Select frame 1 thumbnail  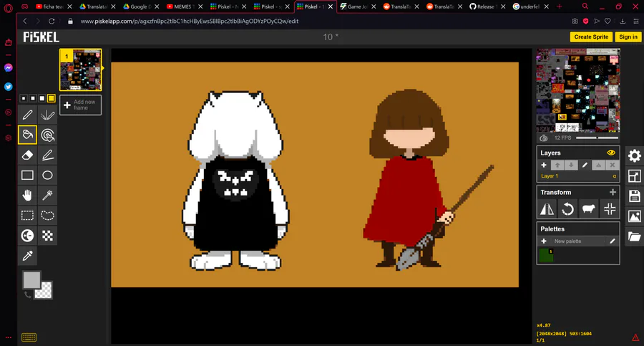click(80, 69)
